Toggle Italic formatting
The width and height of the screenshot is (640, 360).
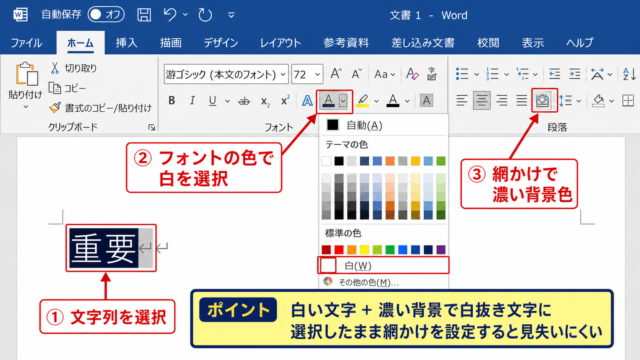pyautogui.click(x=192, y=100)
